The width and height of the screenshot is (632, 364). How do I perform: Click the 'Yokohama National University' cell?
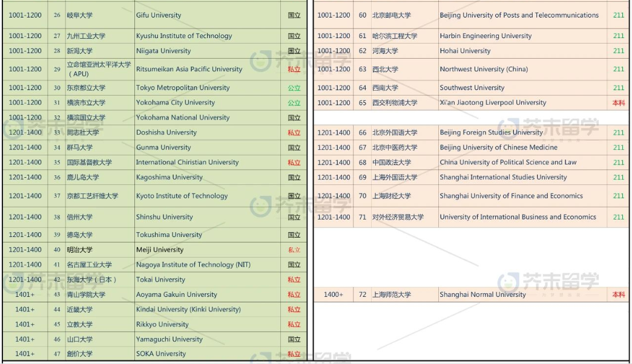(208, 117)
